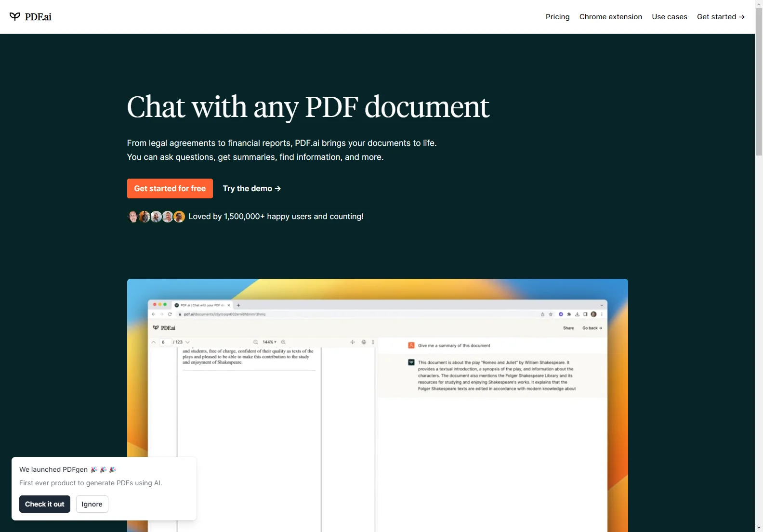Click Get started in the top navigation
The image size is (763, 532).
tap(721, 17)
